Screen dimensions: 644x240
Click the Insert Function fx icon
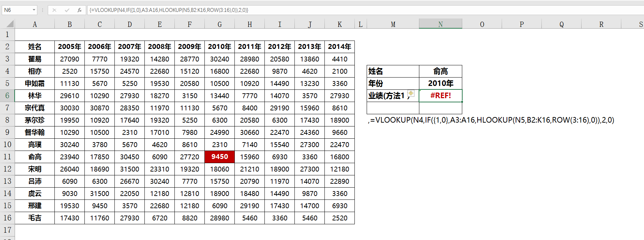pos(80,10)
